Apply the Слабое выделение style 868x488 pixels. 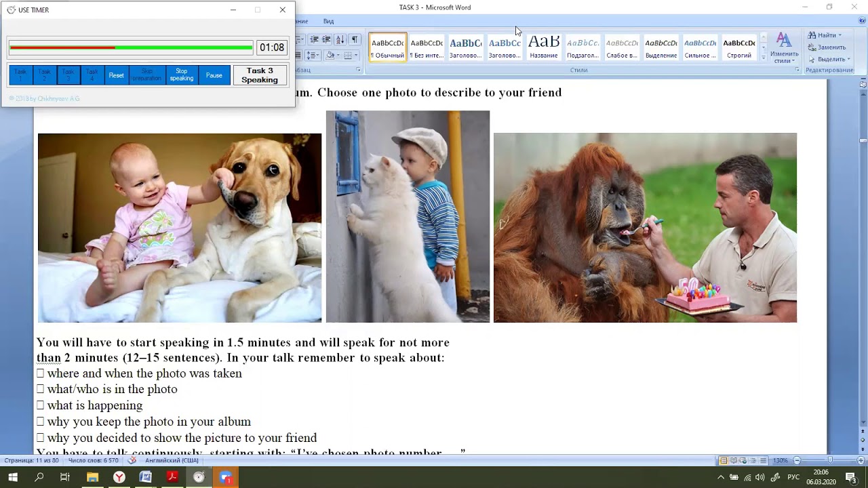point(622,47)
